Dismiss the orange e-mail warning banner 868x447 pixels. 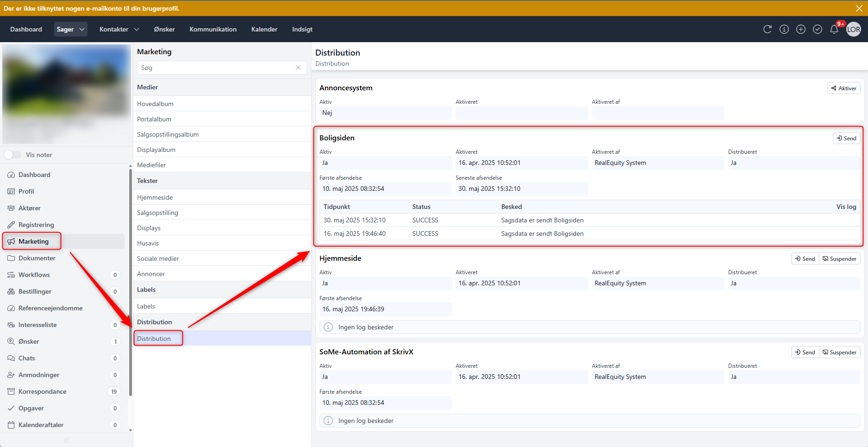(859, 8)
